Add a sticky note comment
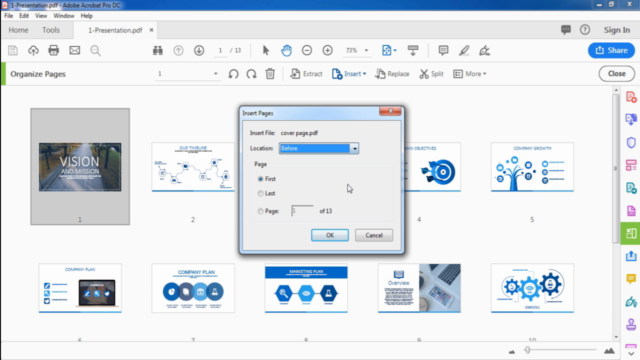The width and height of the screenshot is (640, 360). (443, 50)
